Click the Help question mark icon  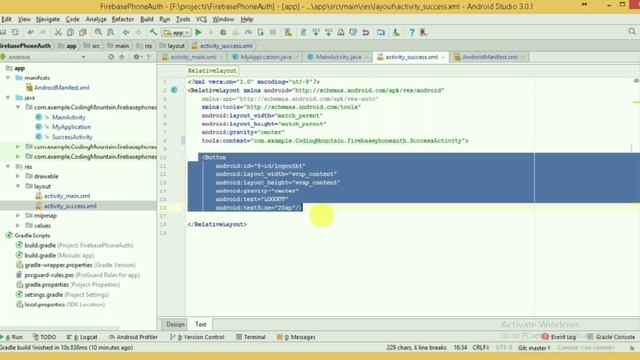coord(411,32)
